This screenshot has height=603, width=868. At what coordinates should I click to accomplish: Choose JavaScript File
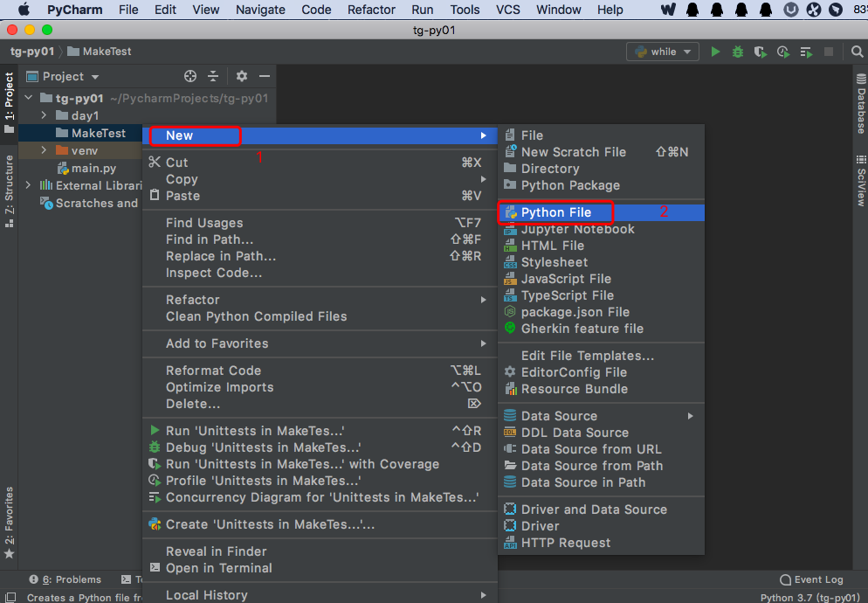tap(601, 279)
